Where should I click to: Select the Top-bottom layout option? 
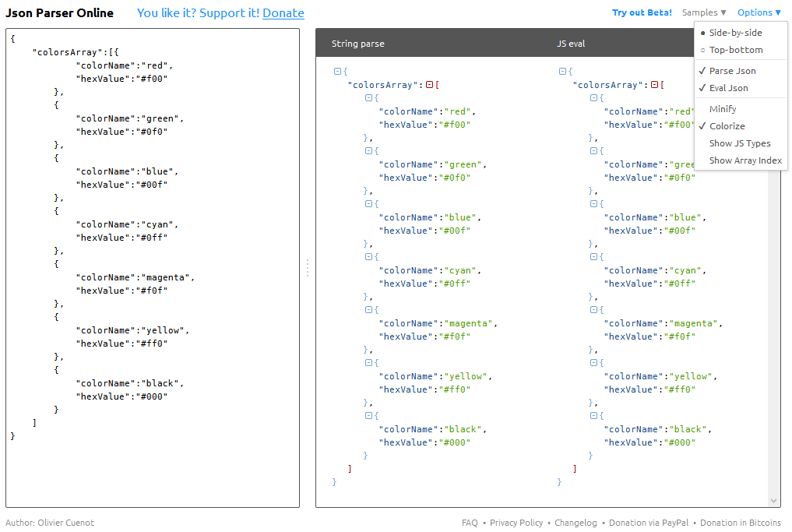pyautogui.click(x=735, y=50)
